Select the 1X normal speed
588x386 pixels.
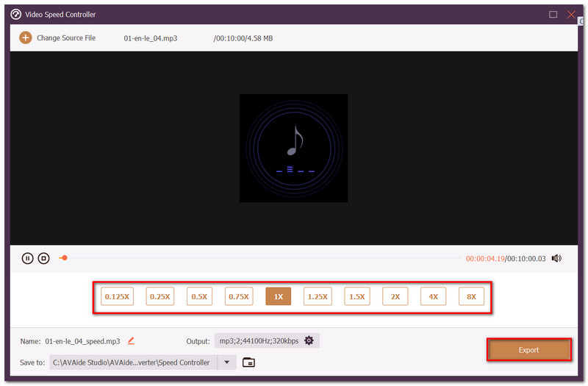point(279,296)
